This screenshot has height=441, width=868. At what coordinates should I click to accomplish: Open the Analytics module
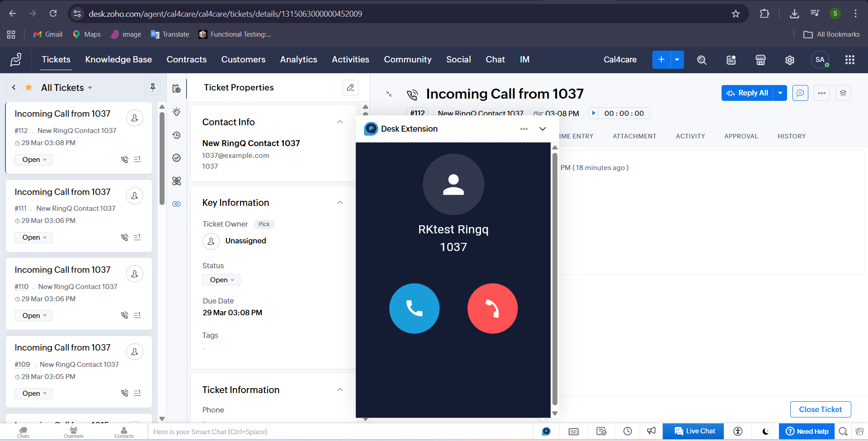298,59
